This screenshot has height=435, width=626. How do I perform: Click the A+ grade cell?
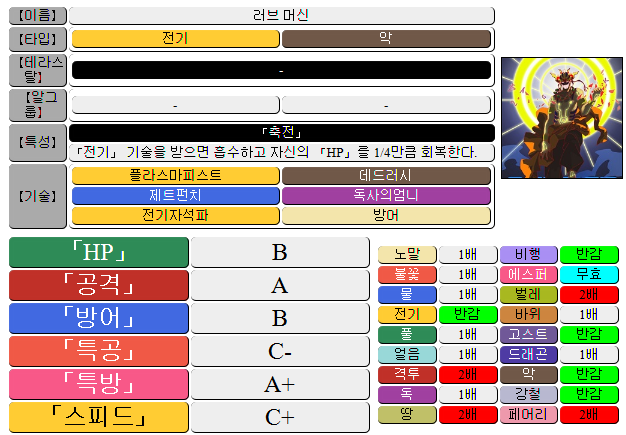(x=279, y=384)
